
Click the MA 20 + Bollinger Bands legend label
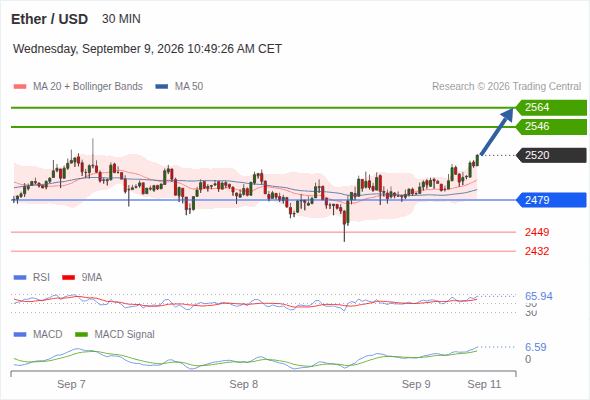pos(88,87)
